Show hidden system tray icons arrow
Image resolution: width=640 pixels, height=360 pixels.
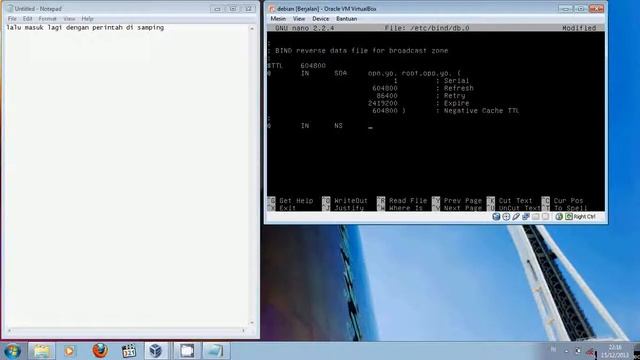pos(566,351)
